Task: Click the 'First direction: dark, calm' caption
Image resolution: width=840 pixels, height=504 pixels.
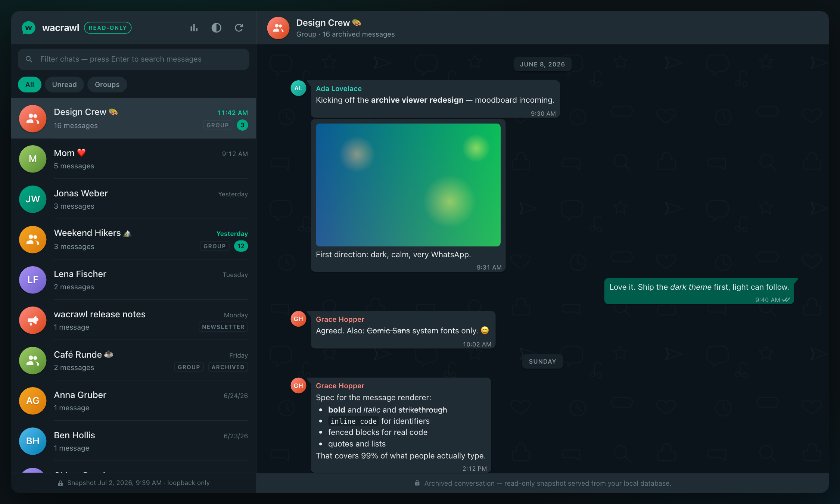Action: point(393,255)
